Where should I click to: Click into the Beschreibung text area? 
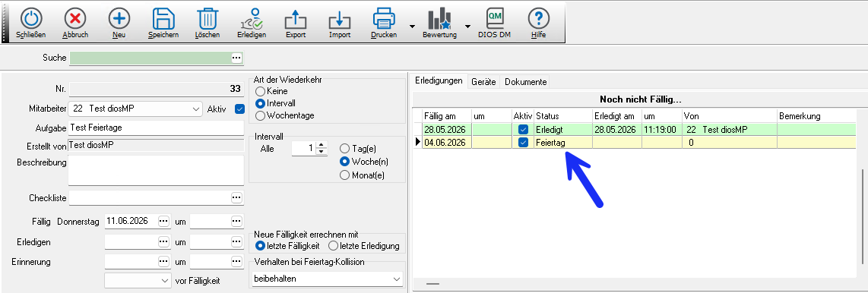[156, 170]
